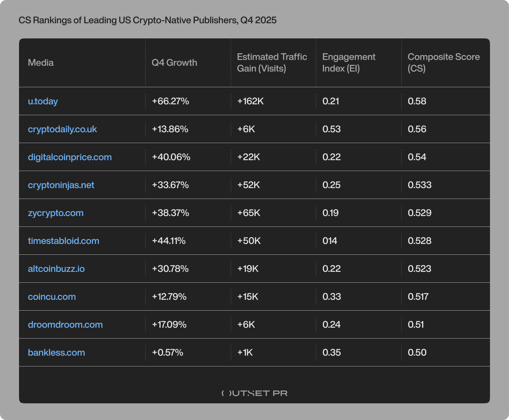Select the Composite Score column header
Screen dimensions: 509x420
[443, 62]
